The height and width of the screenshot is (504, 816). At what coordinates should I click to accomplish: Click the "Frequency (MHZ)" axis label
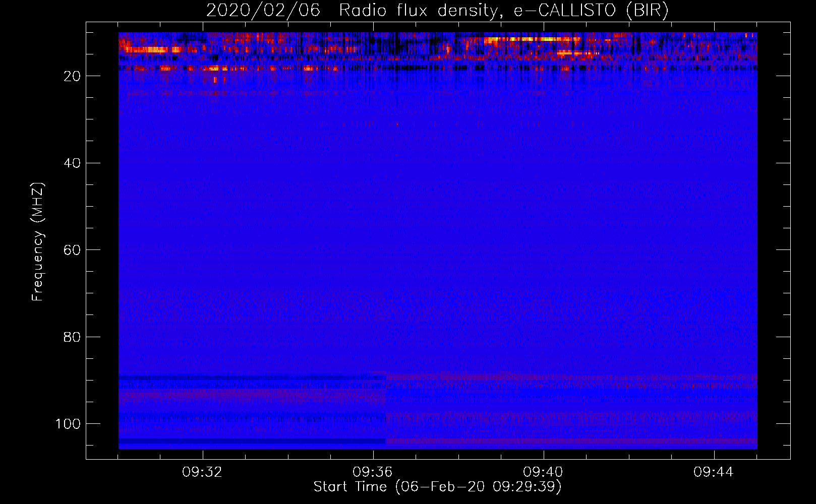tap(38, 241)
